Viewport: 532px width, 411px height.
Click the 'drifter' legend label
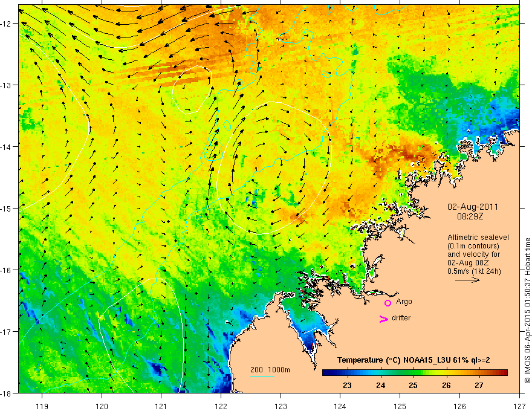pos(401,318)
